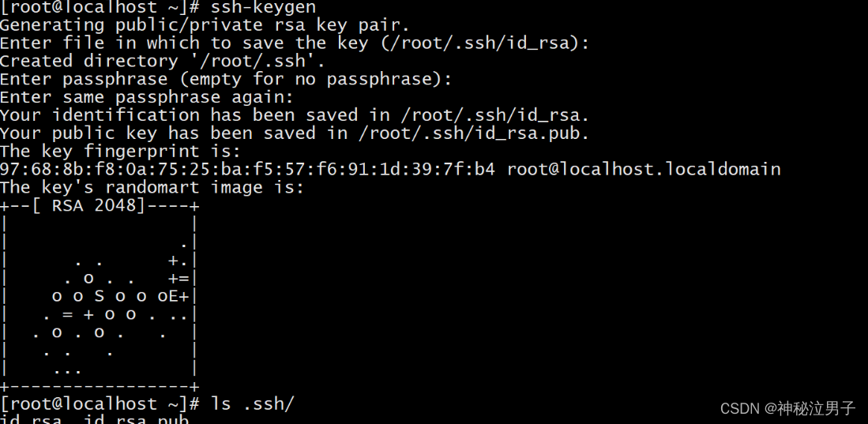Click the S character in randomart
Screen dimensions: 868x424
100,296
